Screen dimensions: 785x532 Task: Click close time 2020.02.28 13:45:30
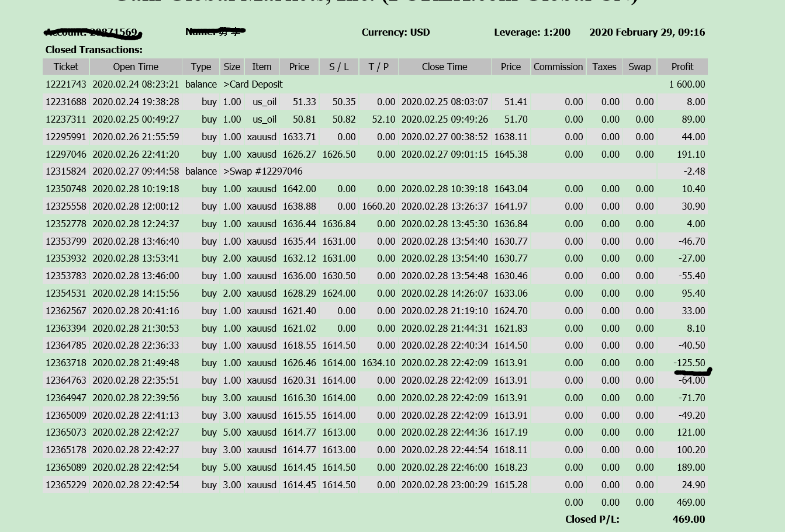[445, 224]
